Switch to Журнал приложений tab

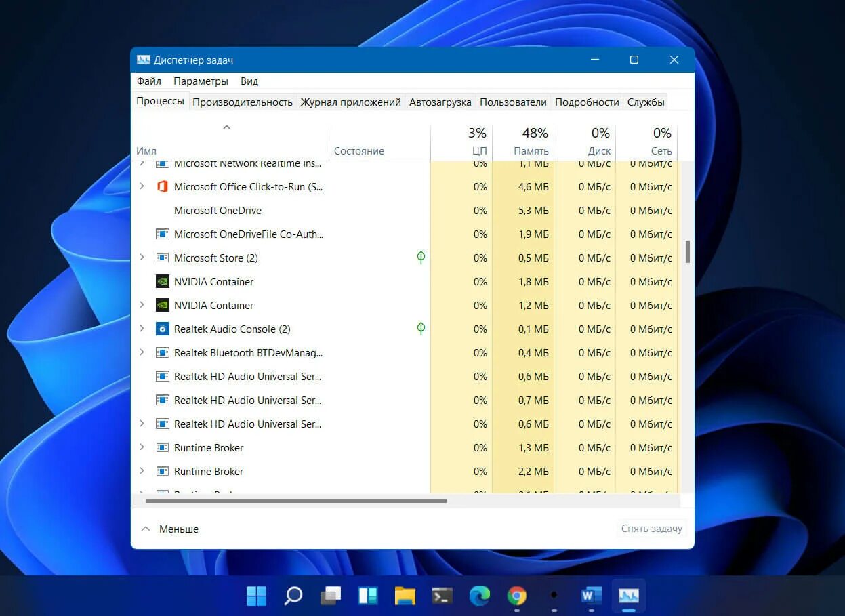click(350, 102)
